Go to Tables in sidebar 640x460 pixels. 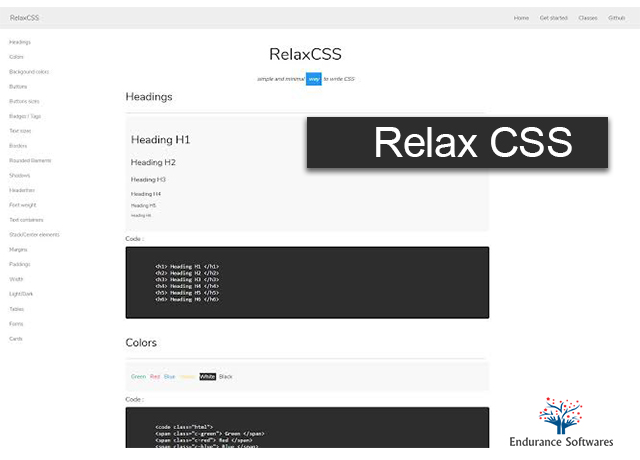[17, 309]
